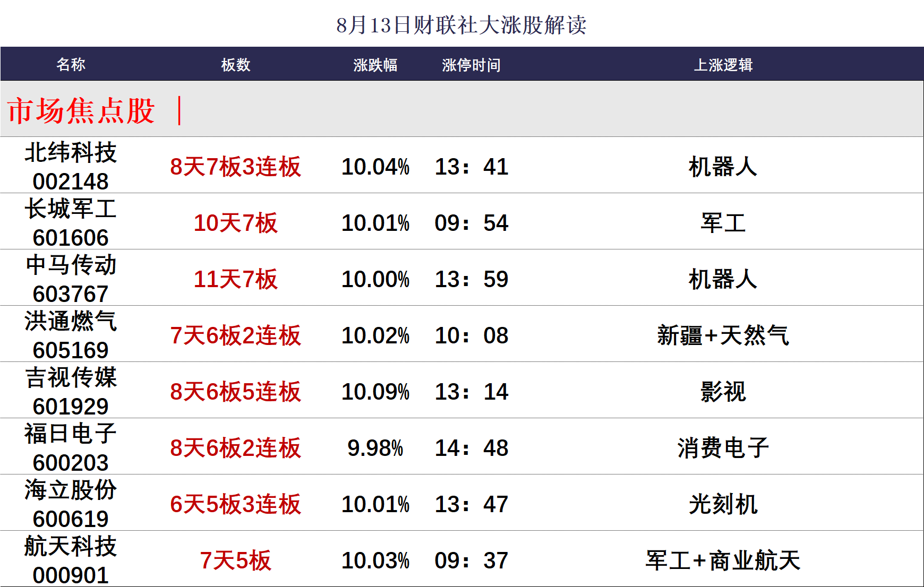Click the 市场焦点股 section label
This screenshot has height=587, width=924.
point(81,110)
